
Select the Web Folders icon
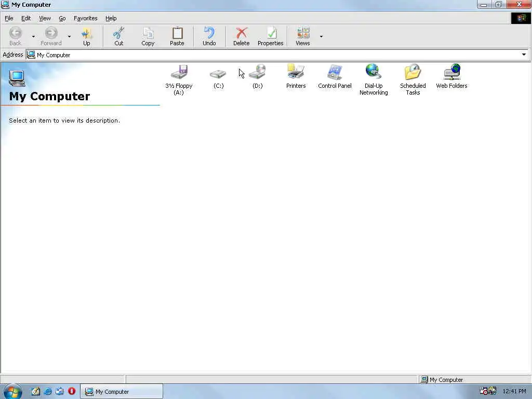click(451, 76)
